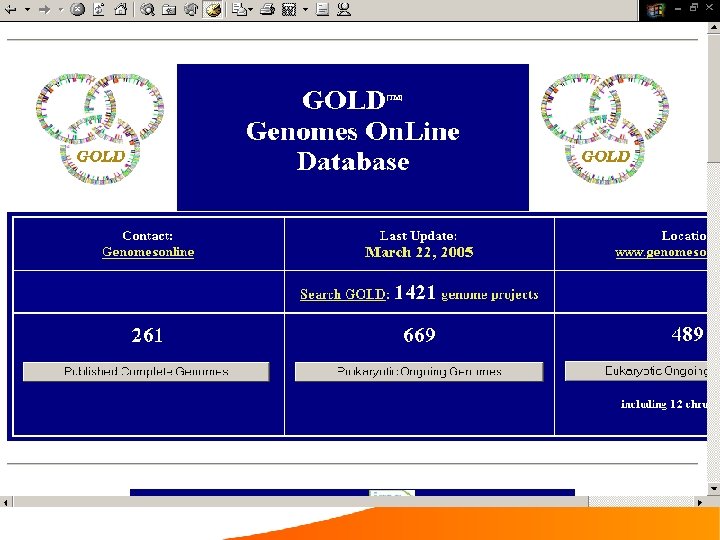
Task: Click the number '1421'
Action: (415, 292)
